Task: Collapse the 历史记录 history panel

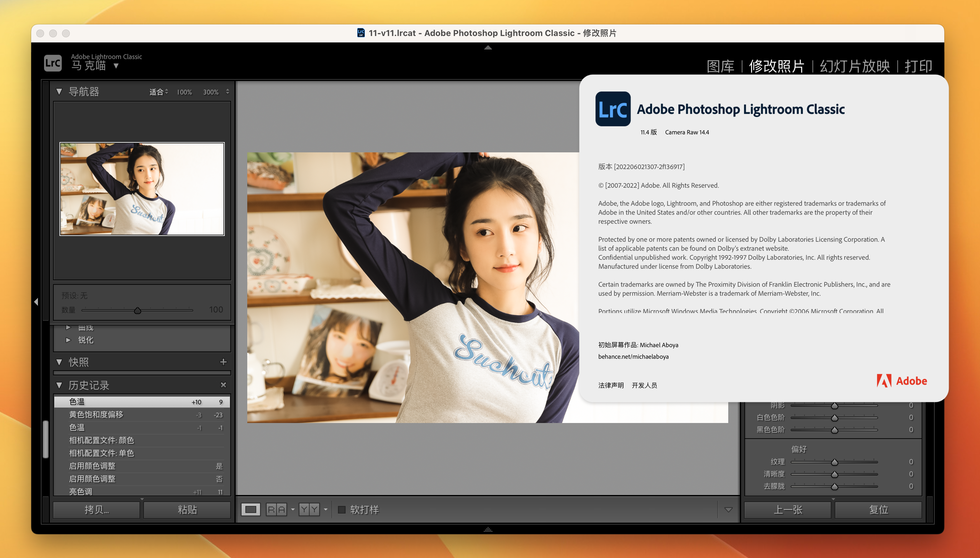Action: tap(59, 385)
